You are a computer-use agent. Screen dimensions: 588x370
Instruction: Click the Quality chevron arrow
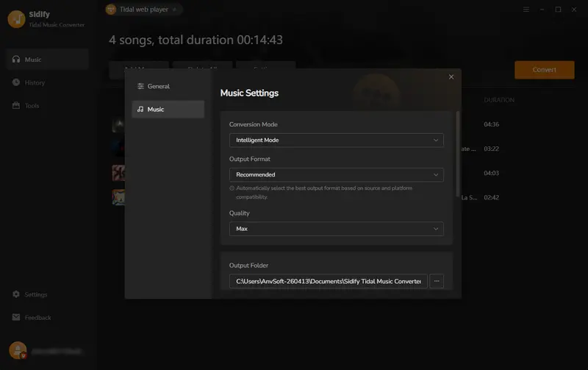point(436,229)
